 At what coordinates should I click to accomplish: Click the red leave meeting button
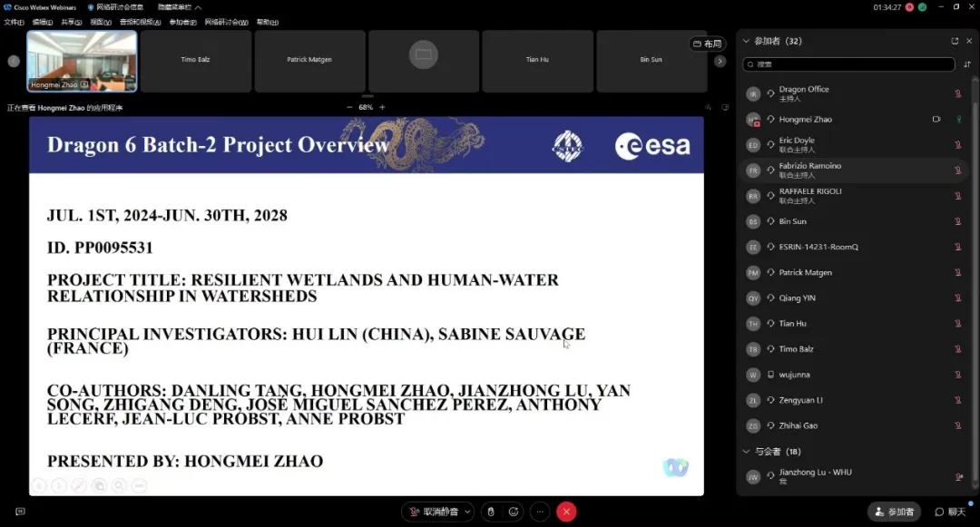click(566, 512)
